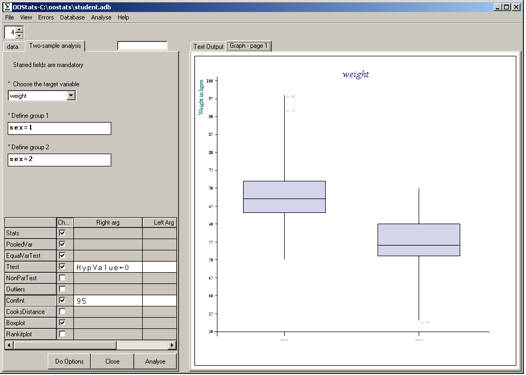Select the ConfInt row label
Viewport: 526px width, 375px height.
(x=30, y=301)
